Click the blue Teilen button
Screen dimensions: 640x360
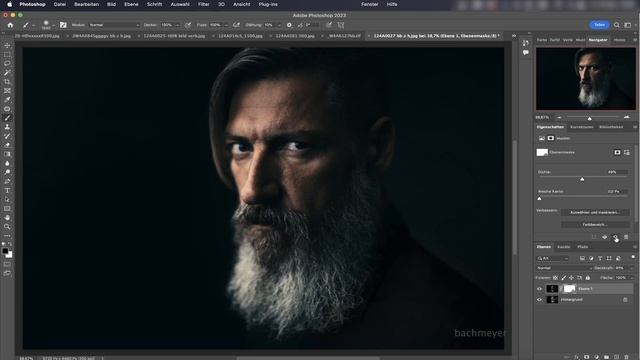click(599, 25)
